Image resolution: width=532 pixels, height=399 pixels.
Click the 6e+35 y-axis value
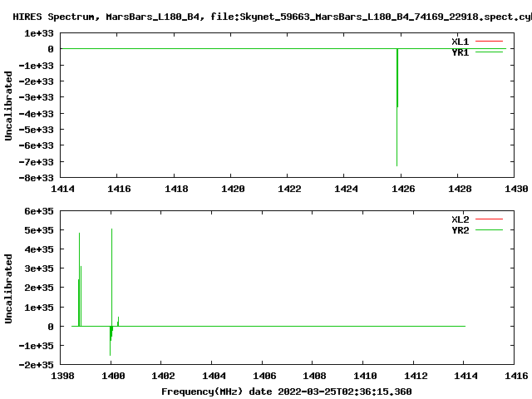[39, 211]
